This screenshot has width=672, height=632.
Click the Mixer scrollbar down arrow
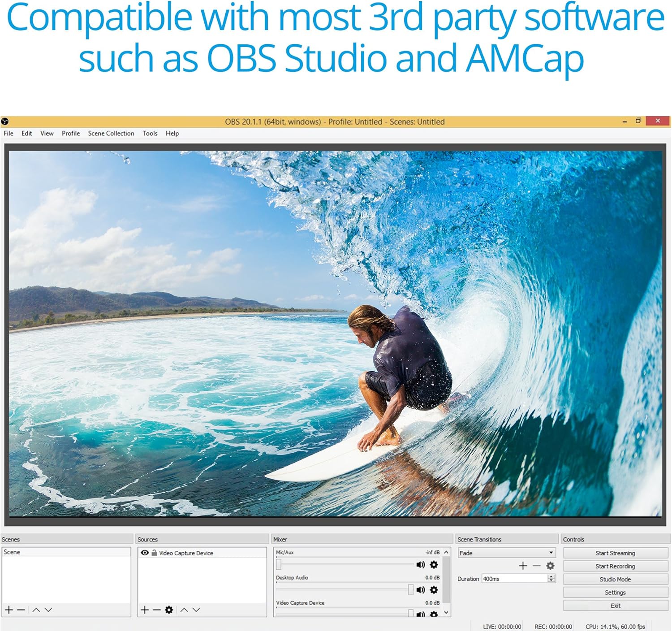point(446,612)
